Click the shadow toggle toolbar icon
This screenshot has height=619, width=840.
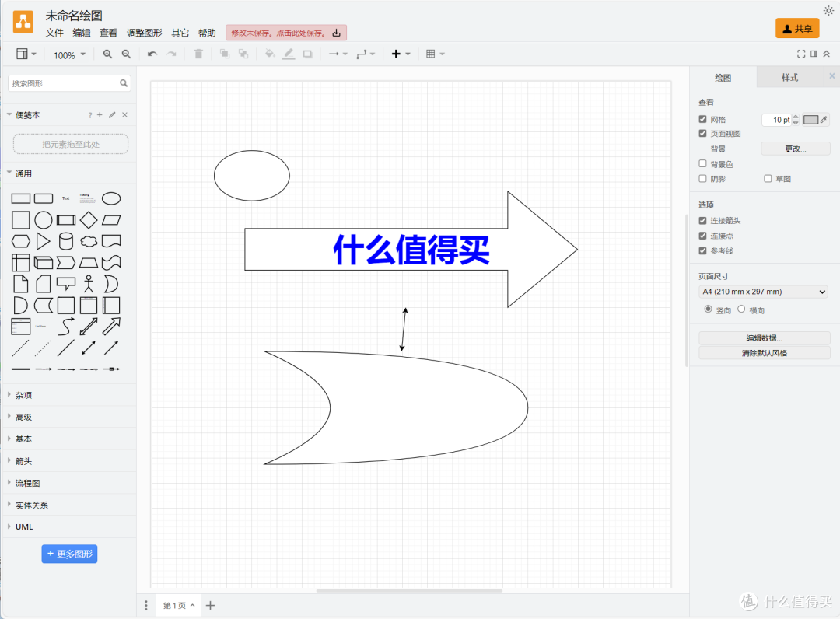(307, 54)
